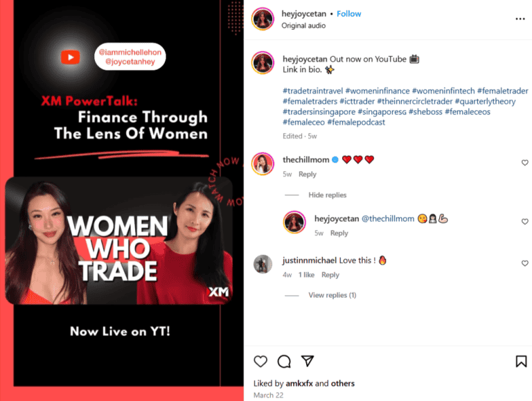Open thechillmom's profile avatar
532x401 pixels.
(263, 164)
